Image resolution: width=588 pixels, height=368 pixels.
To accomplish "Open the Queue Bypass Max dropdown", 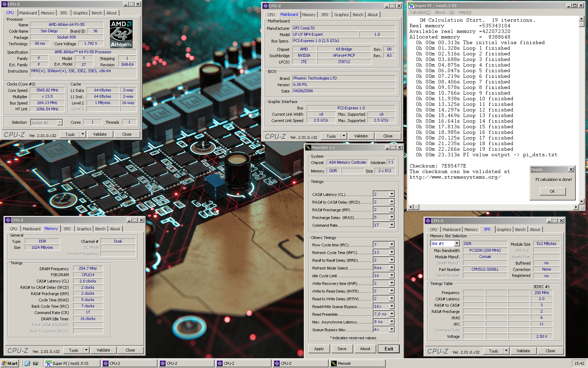I will tap(392, 329).
